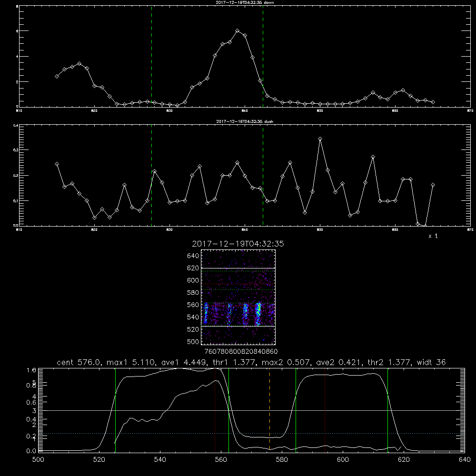The image size is (476, 476).
Task: Click the '580' y-axis label of the spectrogram
Action: [193, 293]
